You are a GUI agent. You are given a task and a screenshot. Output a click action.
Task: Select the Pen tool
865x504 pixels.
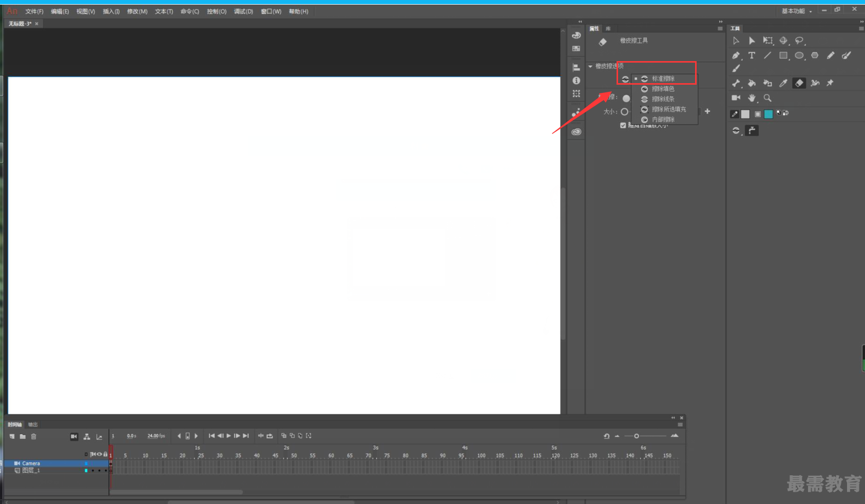coord(736,55)
